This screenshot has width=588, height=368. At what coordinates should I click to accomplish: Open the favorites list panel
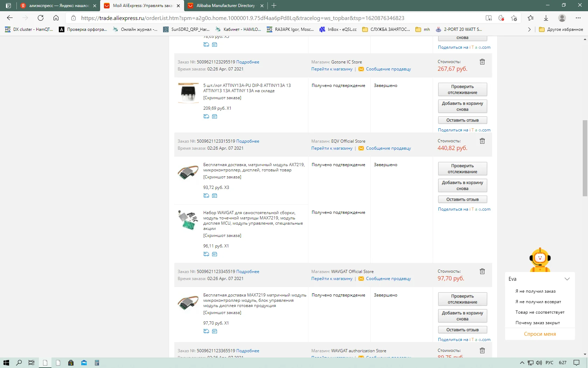[531, 18]
